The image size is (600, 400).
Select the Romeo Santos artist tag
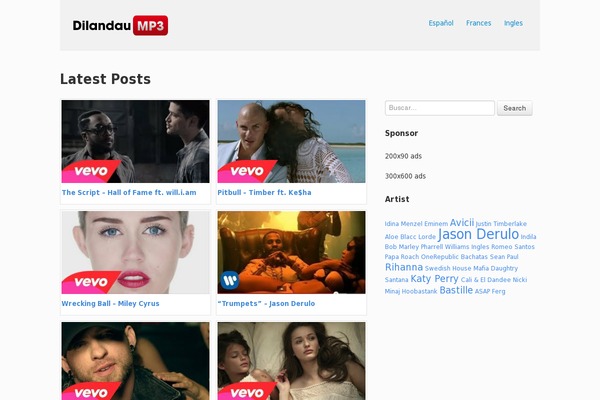pos(513,247)
